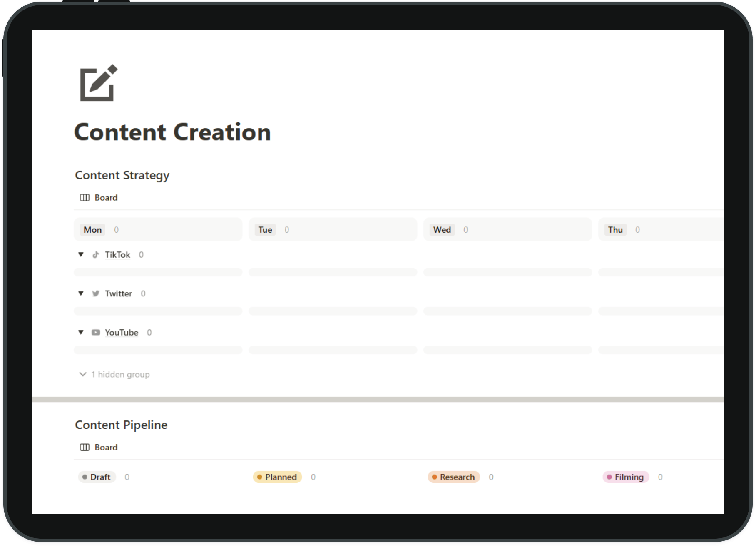Image resolution: width=756 pixels, height=547 pixels.
Task: Click the Content Pipeline heading
Action: click(121, 425)
